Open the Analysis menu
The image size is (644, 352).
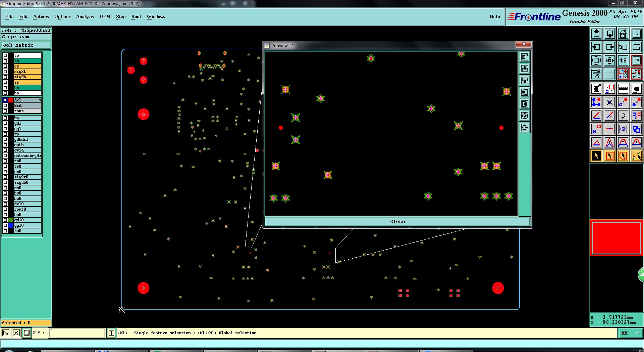click(85, 16)
